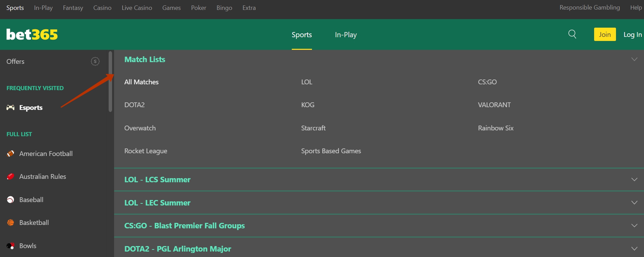644x257 pixels.
Task: Click the search magnifier icon
Action: click(x=572, y=34)
